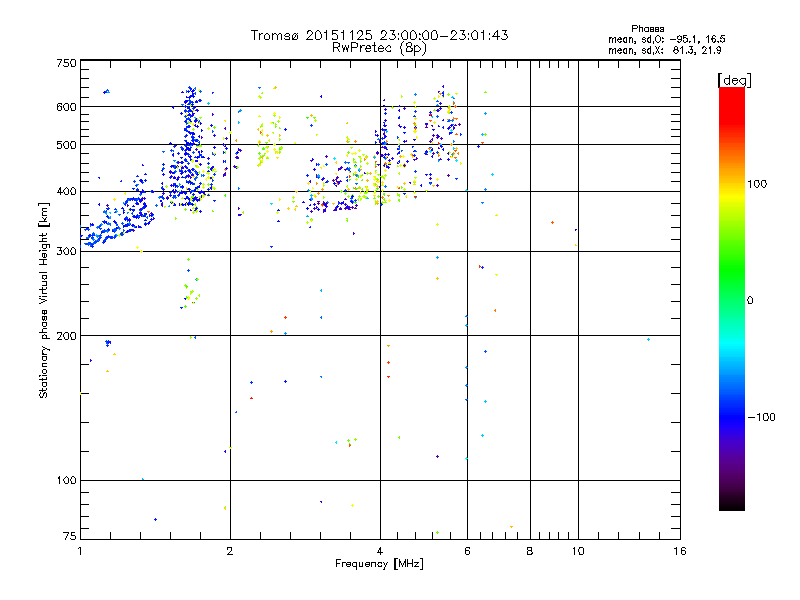Viewport: 800px width, 600px height.
Task: Click the x-axis tick label '8'
Action: (530, 551)
